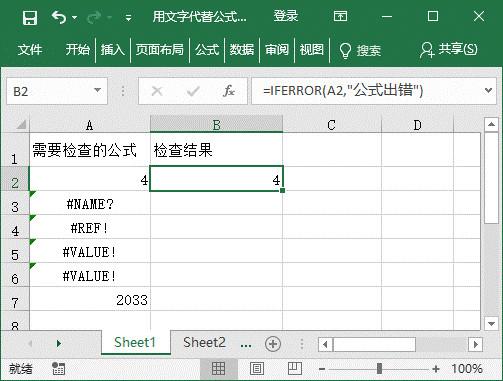Select row 3 header
The height and width of the screenshot is (381, 503).
click(15, 203)
